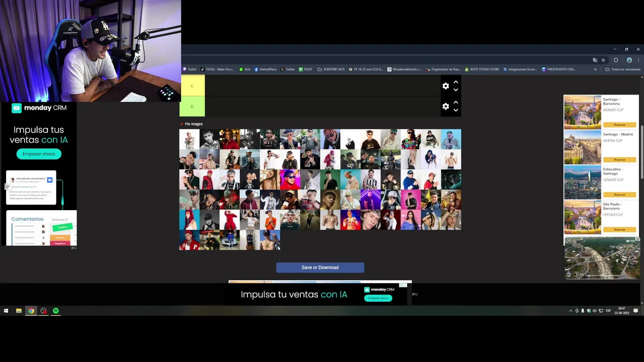Open the Chrome extensions puzzle icon

click(x=616, y=60)
